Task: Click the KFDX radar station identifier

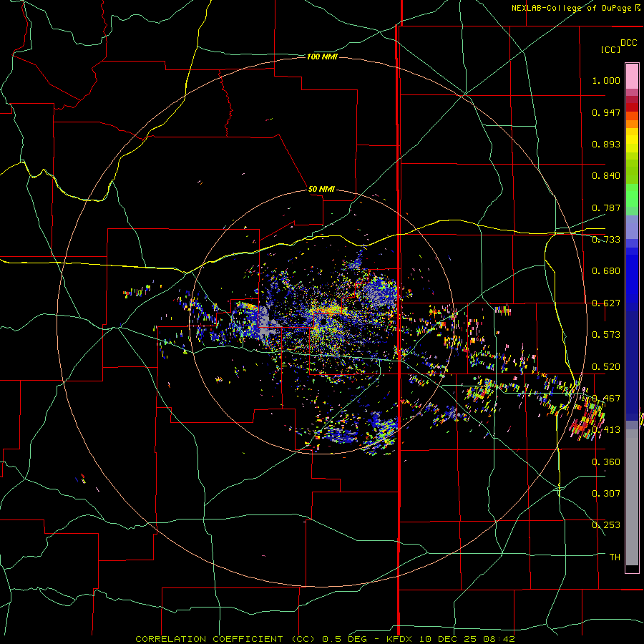Action: point(401,639)
